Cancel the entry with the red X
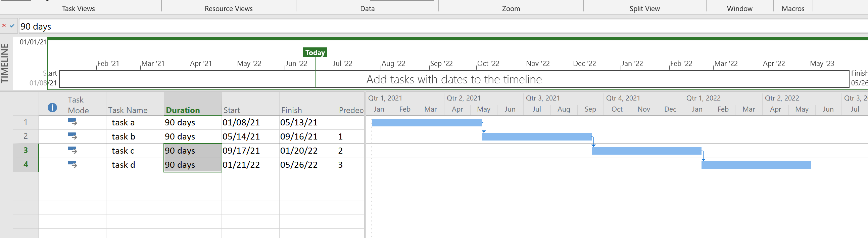This screenshot has height=238, width=868. 4,26
